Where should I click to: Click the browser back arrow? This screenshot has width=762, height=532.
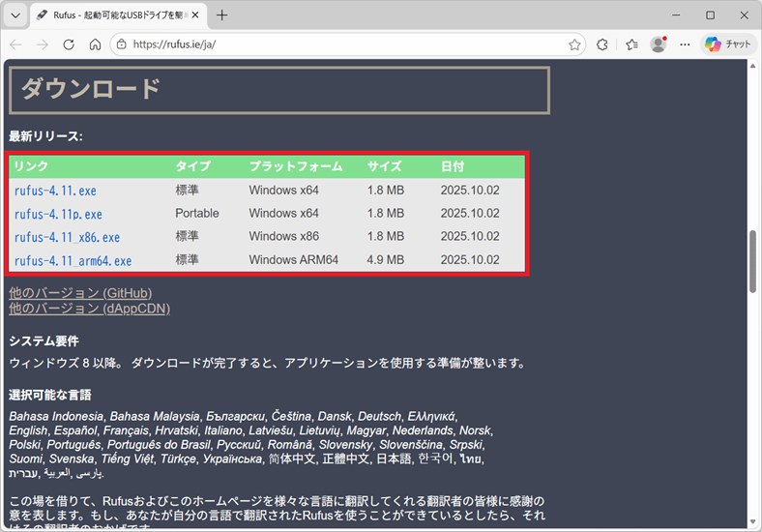click(x=16, y=44)
